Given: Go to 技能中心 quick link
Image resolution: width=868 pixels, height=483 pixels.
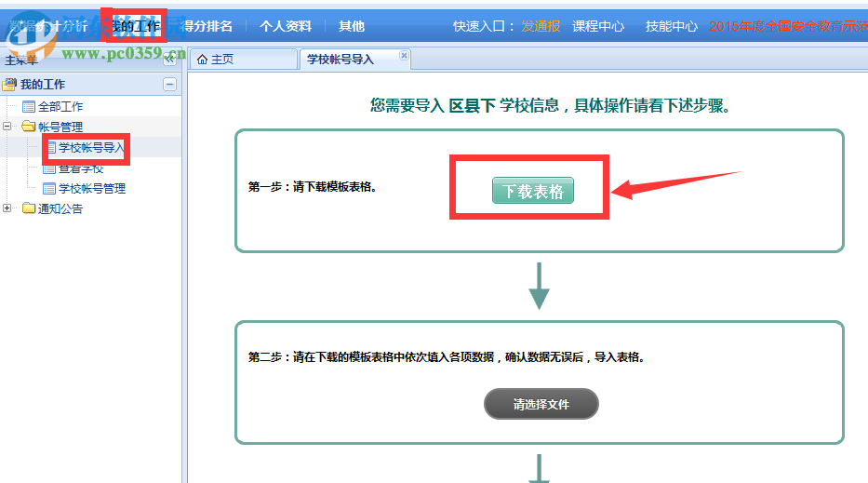Looking at the screenshot, I should coord(672,26).
